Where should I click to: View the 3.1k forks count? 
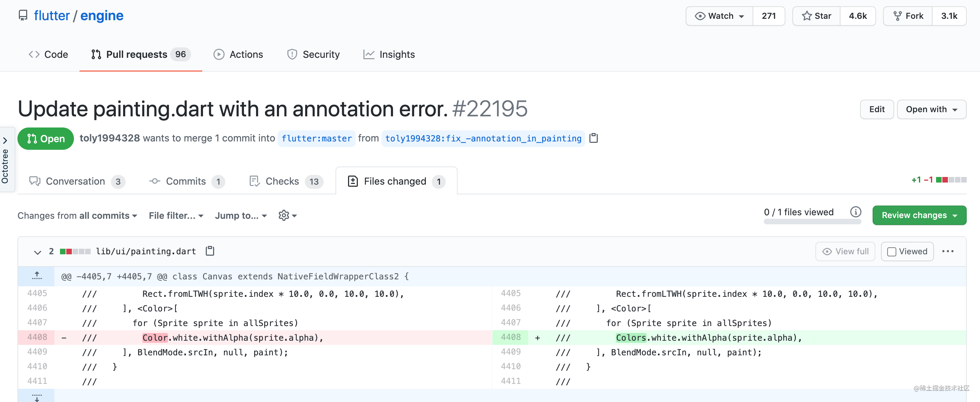coord(949,16)
